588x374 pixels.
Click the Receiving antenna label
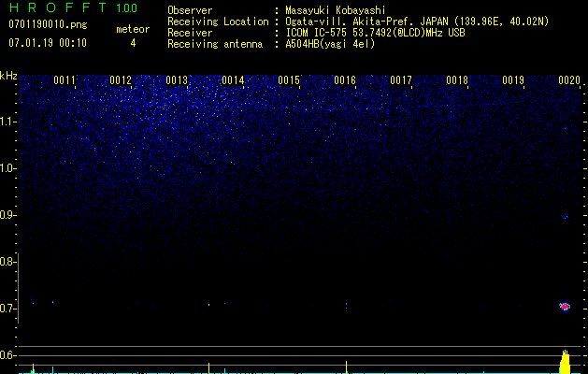[x=215, y=44]
